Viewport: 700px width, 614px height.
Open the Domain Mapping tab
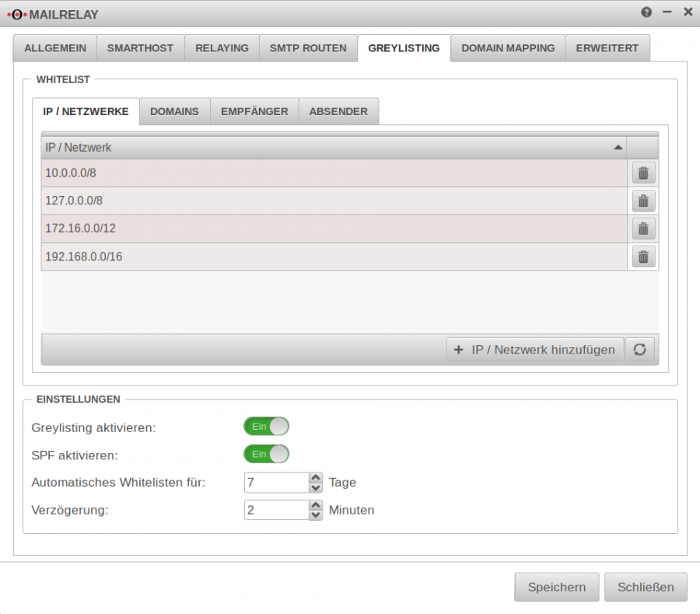click(508, 47)
